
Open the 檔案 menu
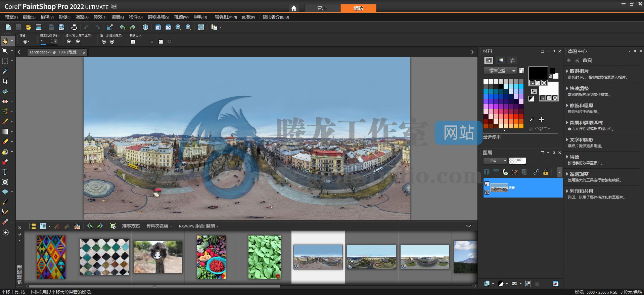[x=11, y=17]
